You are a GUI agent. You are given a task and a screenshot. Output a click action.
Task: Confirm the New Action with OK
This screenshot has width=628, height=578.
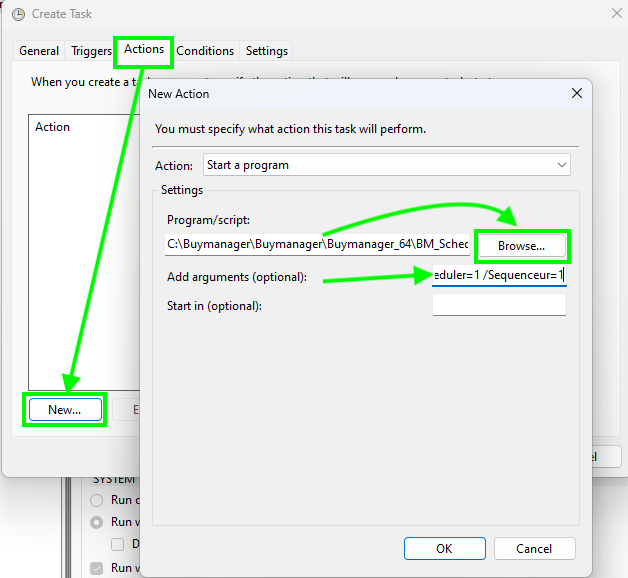pos(445,548)
